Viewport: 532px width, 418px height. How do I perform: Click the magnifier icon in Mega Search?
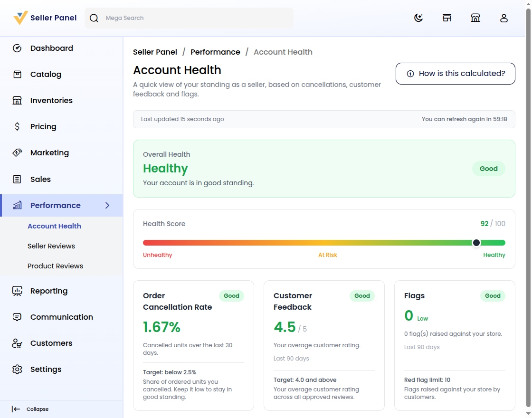[x=94, y=18]
